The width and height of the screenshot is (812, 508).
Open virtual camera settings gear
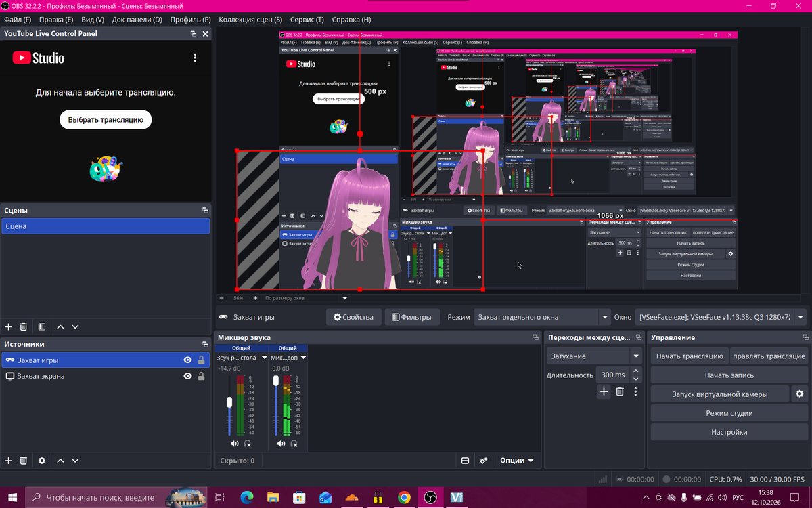point(800,394)
